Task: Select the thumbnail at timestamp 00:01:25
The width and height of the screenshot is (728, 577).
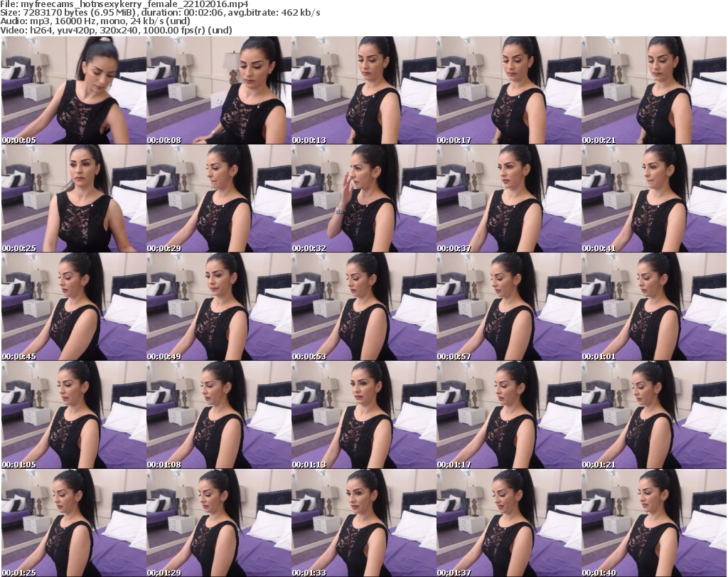Action: (74, 523)
